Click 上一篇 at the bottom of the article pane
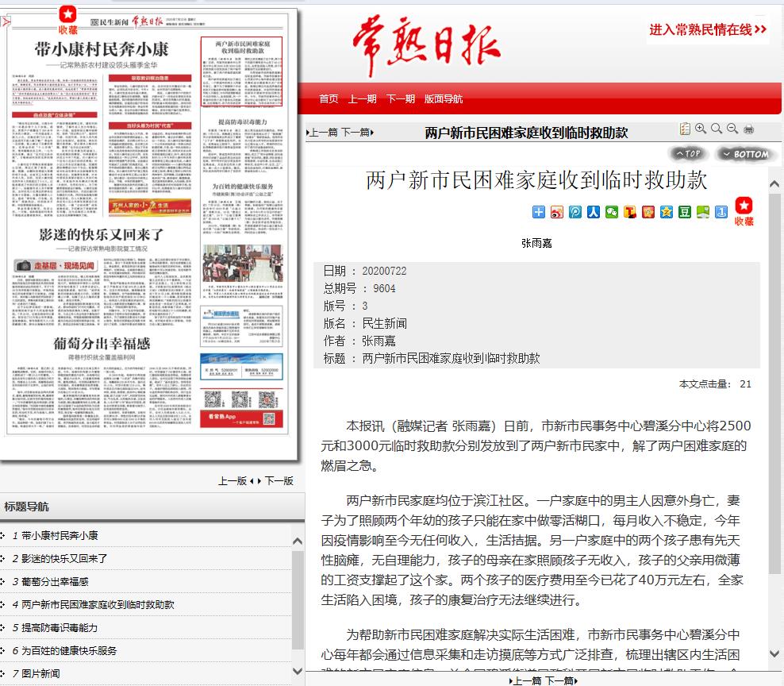Screen dimensions: 784x686 click(525, 680)
